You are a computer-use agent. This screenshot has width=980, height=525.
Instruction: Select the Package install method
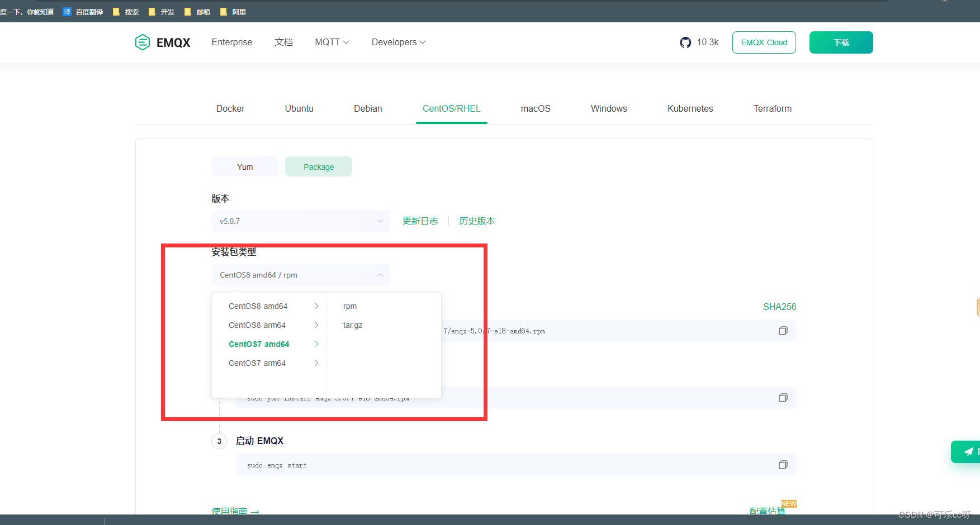pos(319,166)
